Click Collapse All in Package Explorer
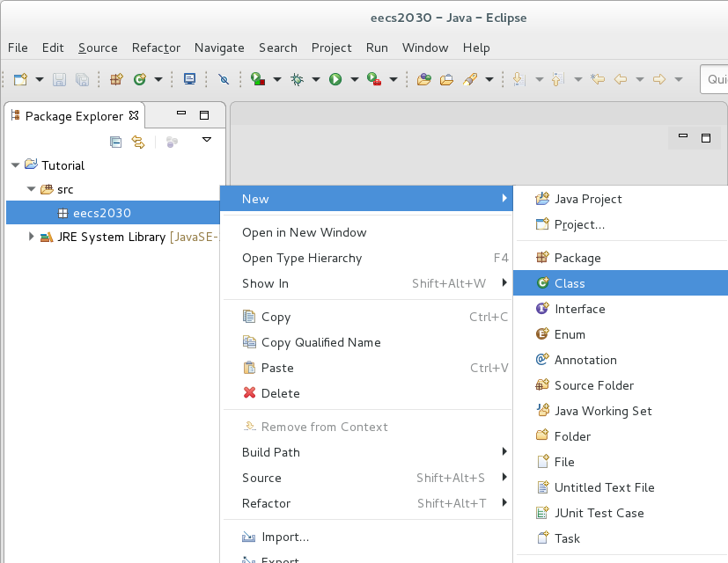728x563 pixels. 115,142
